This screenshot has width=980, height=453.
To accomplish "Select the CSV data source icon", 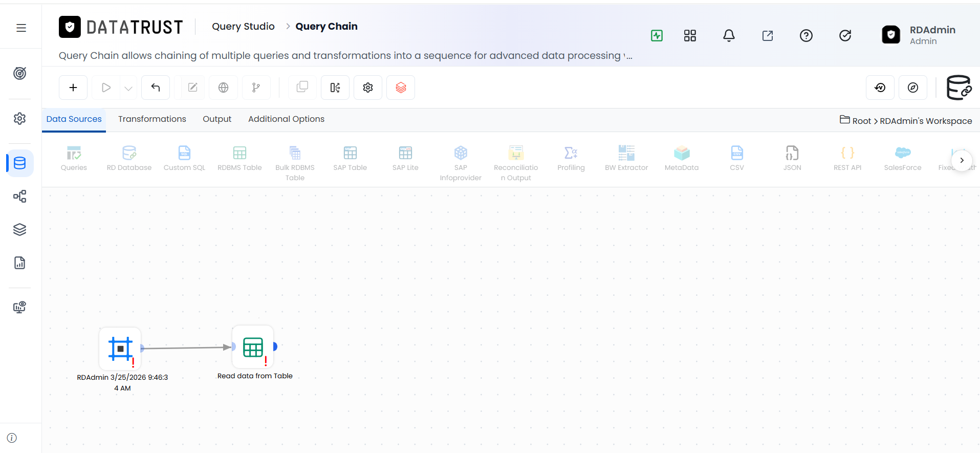I will click(x=737, y=158).
